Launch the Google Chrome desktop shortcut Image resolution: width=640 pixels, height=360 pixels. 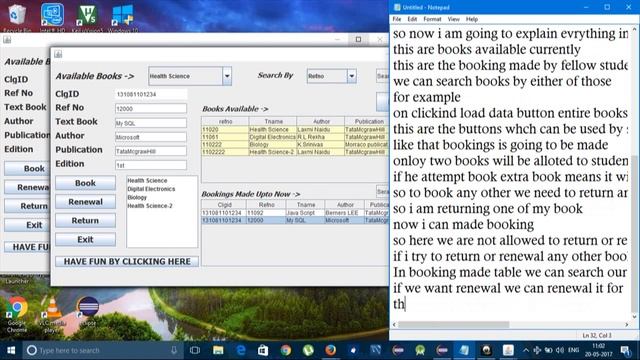tap(17, 314)
